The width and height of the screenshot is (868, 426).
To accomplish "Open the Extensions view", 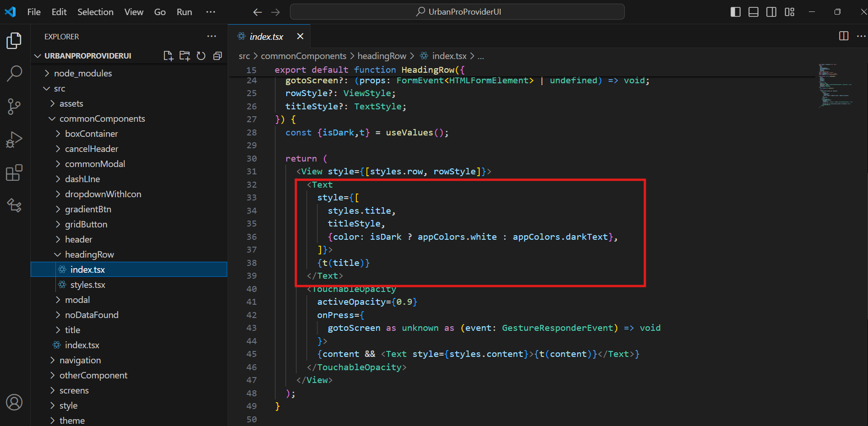I will pos(14,173).
